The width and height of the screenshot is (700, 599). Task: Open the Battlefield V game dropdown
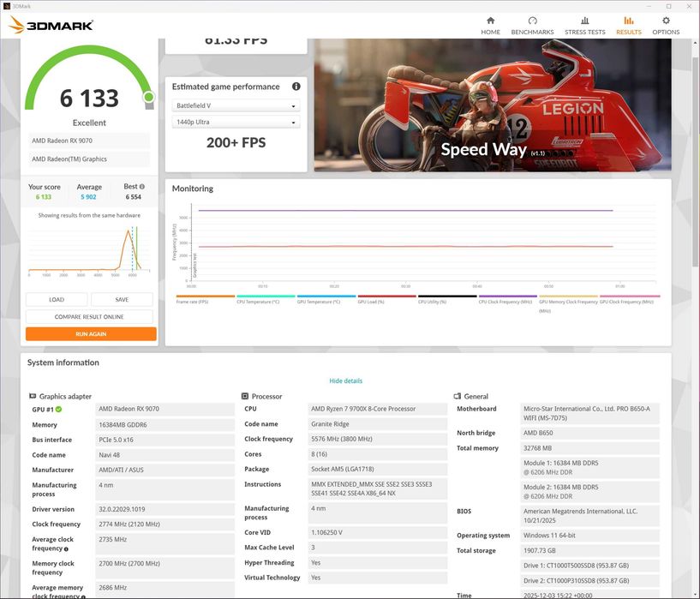click(x=236, y=105)
